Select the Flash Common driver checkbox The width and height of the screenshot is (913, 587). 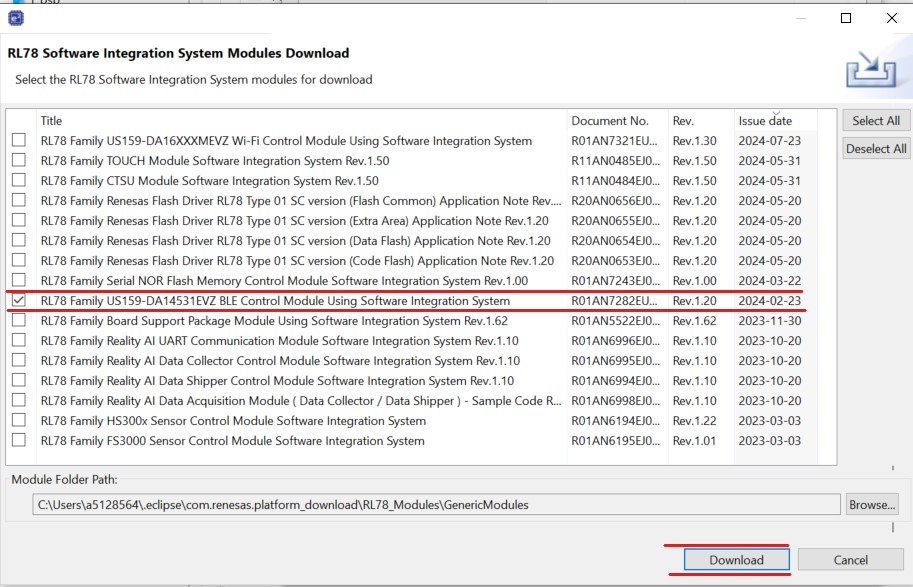[19, 200]
